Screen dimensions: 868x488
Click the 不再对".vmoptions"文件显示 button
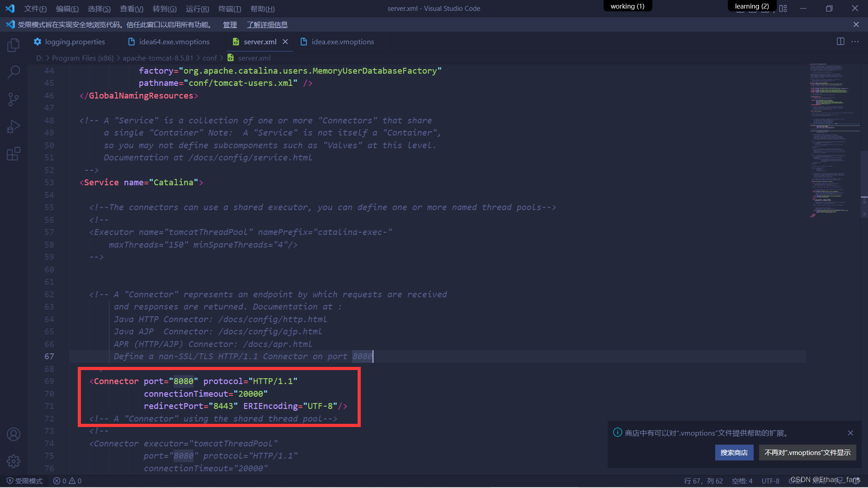click(x=807, y=452)
